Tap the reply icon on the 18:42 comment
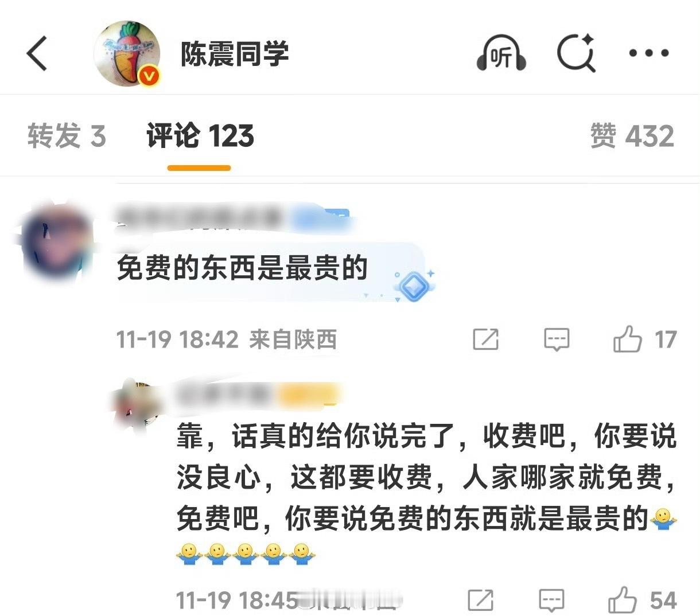Image resolution: width=700 pixels, height=616 pixels. tap(556, 340)
